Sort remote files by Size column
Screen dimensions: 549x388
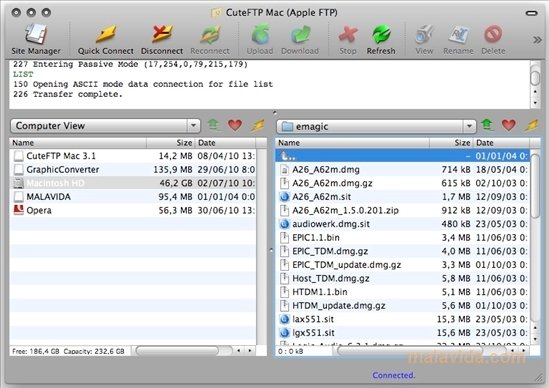click(x=451, y=143)
